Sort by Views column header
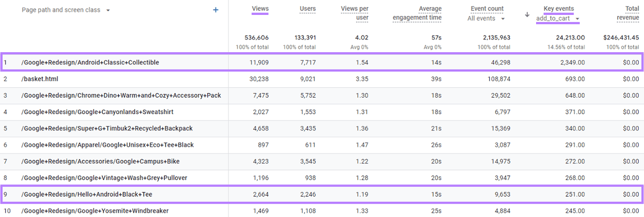This screenshot has width=644, height=217. (x=260, y=9)
